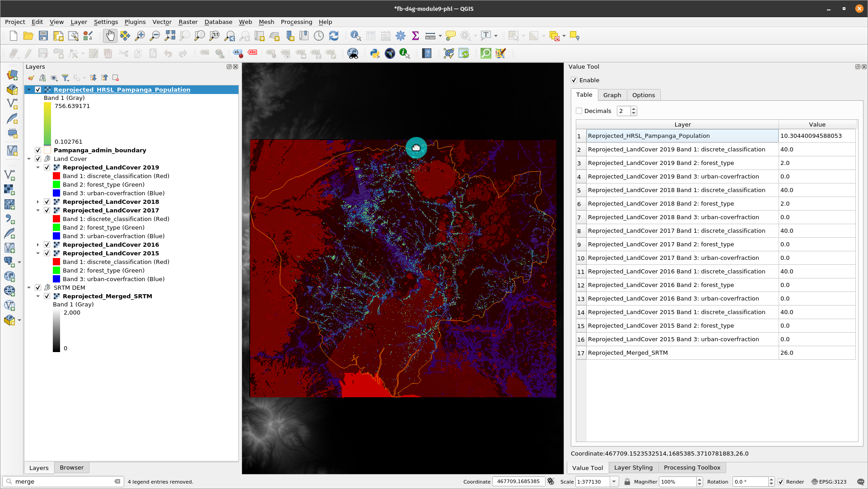Open the Python Console icon
Viewport: 868px width, 489px height.
pyautogui.click(x=375, y=53)
